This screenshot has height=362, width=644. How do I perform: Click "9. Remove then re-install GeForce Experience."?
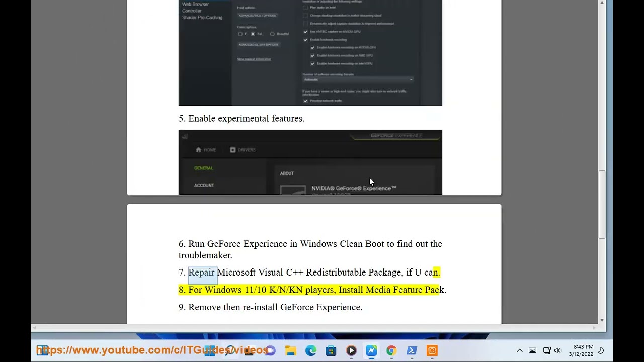tap(270, 307)
